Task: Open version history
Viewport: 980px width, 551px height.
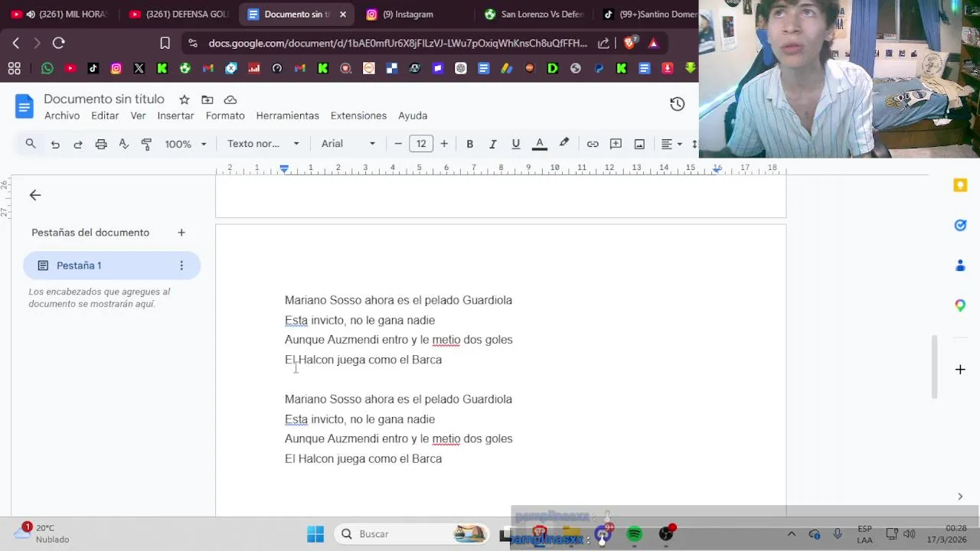Action: [x=678, y=104]
